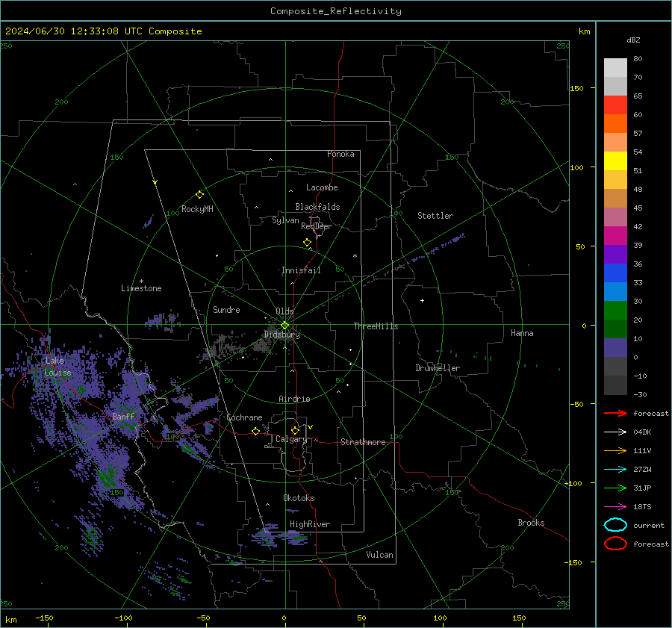The width and height of the screenshot is (672, 628).
Task: Click the 04DK legend label
Action: (642, 432)
